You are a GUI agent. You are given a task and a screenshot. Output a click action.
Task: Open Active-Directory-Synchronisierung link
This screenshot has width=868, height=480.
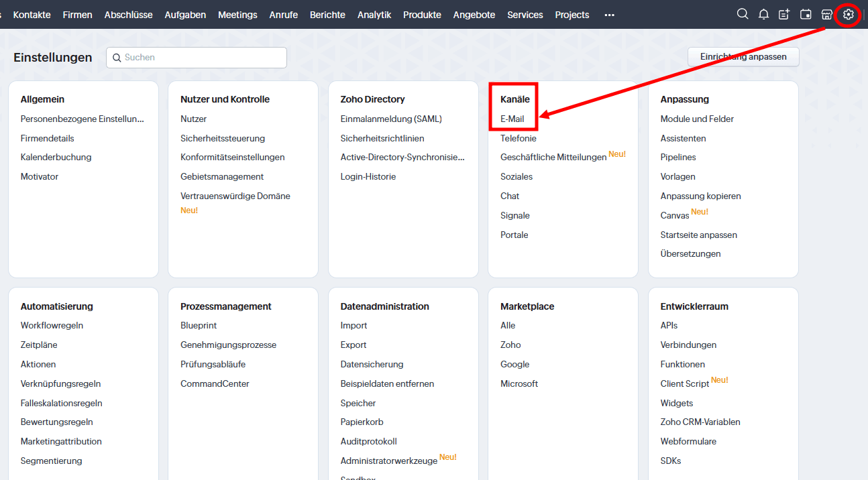[402, 157]
